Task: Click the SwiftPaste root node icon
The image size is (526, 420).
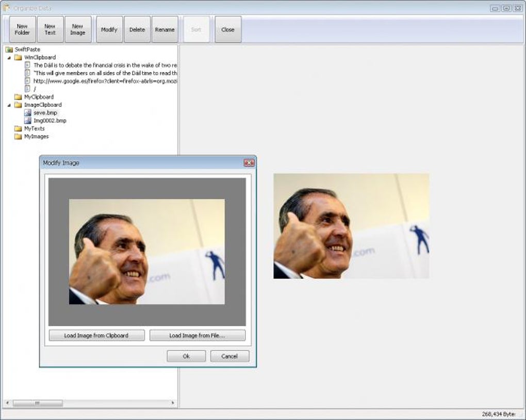Action: pos(9,49)
